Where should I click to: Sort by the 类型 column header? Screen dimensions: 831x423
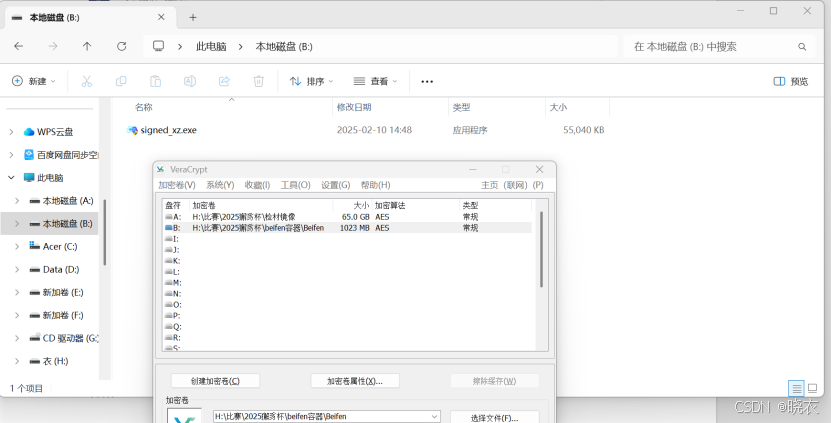462,107
